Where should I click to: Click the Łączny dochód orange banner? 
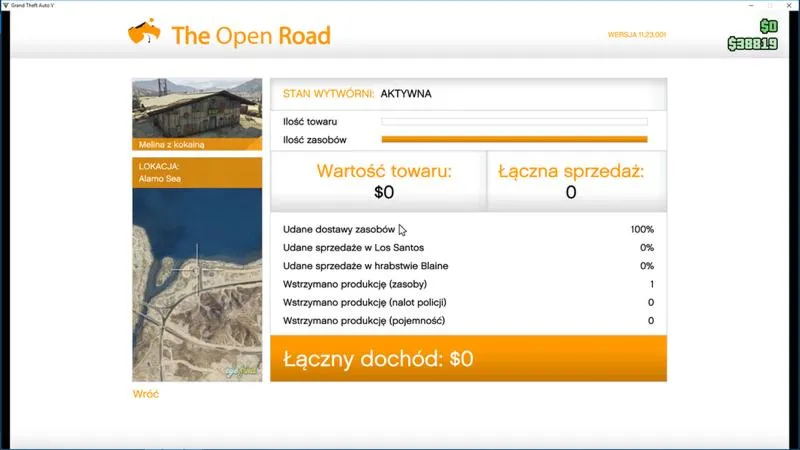click(468, 358)
